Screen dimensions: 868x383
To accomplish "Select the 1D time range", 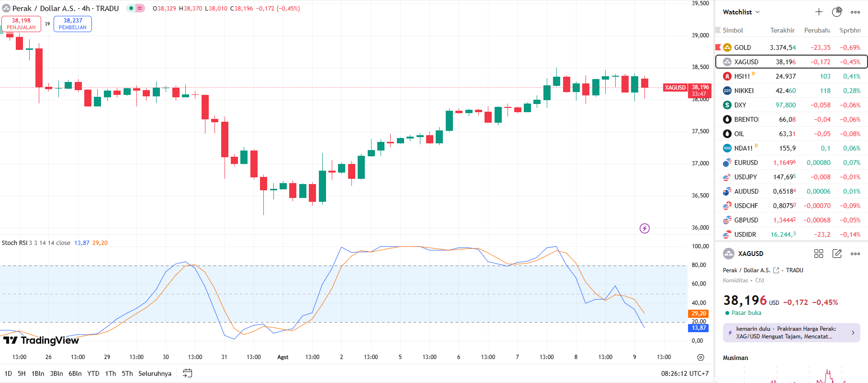I will coord(8,373).
